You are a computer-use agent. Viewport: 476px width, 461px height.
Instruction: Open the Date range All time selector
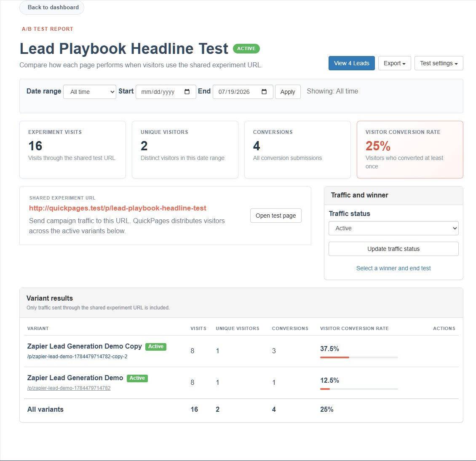(90, 92)
